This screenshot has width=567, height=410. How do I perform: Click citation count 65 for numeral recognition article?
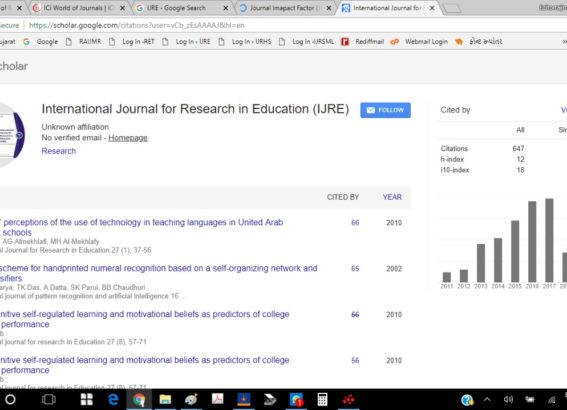click(355, 269)
